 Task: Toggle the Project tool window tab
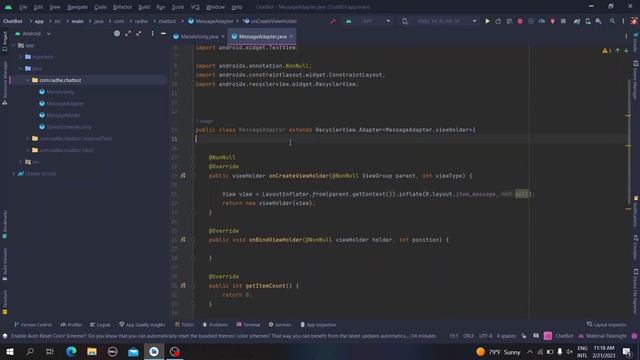coord(4,42)
